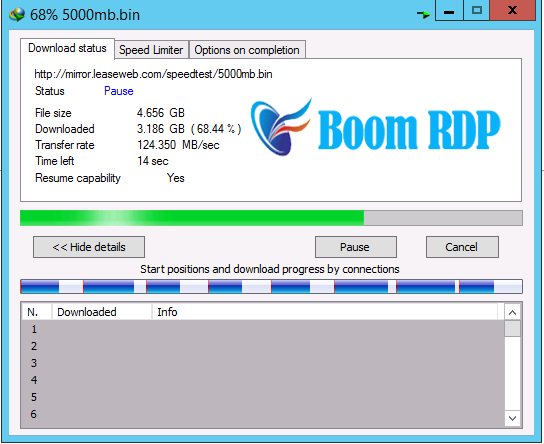Select connection row 6
544x444 pixels.
(x=263, y=414)
